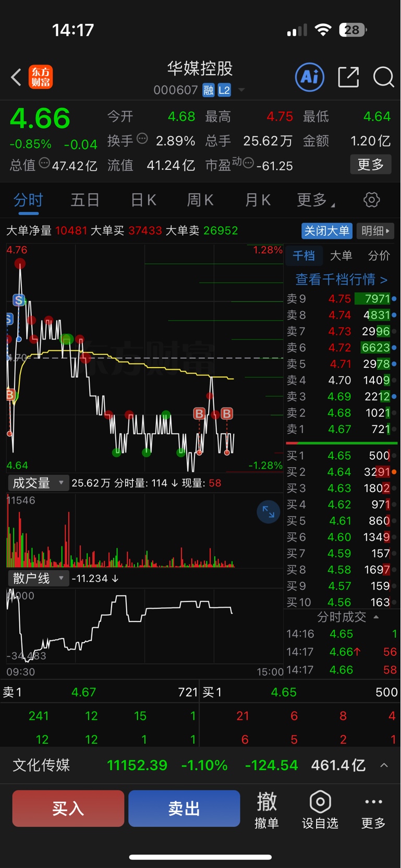This screenshot has width=401, height=868.
Task: Collapse the 分时成交 section
Action: (376, 617)
